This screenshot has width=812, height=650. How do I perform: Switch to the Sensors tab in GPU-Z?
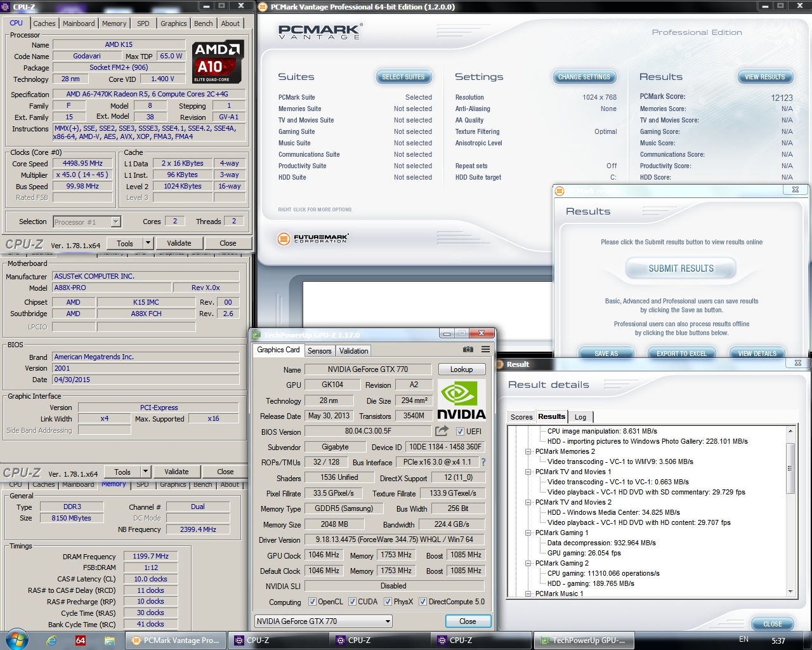coord(319,350)
